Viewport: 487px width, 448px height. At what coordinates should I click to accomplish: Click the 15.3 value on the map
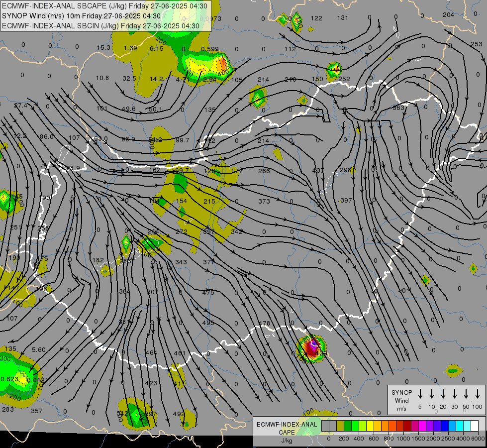(103, 48)
